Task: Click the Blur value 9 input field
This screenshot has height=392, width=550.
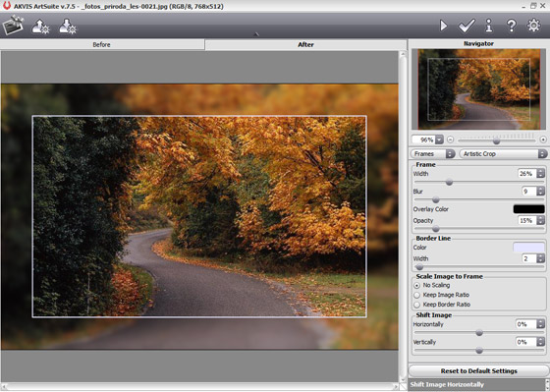Action: [529, 191]
